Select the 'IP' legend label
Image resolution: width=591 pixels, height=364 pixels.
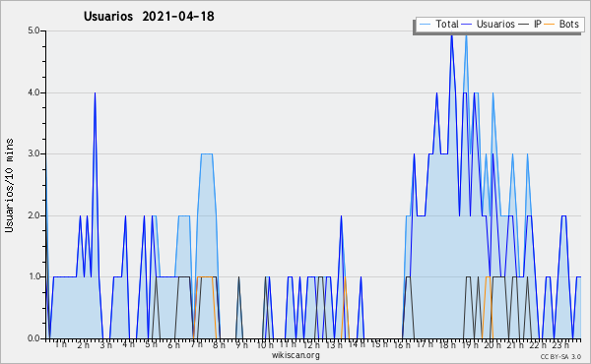coord(537,24)
